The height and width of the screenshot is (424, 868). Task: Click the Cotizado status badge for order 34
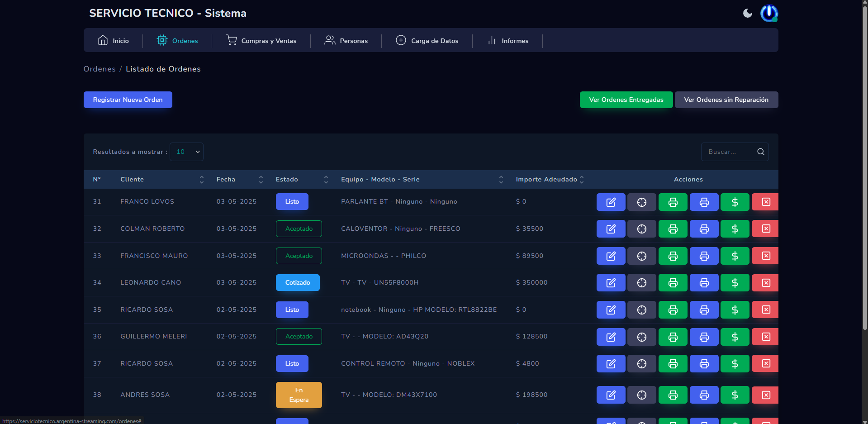pyautogui.click(x=298, y=283)
